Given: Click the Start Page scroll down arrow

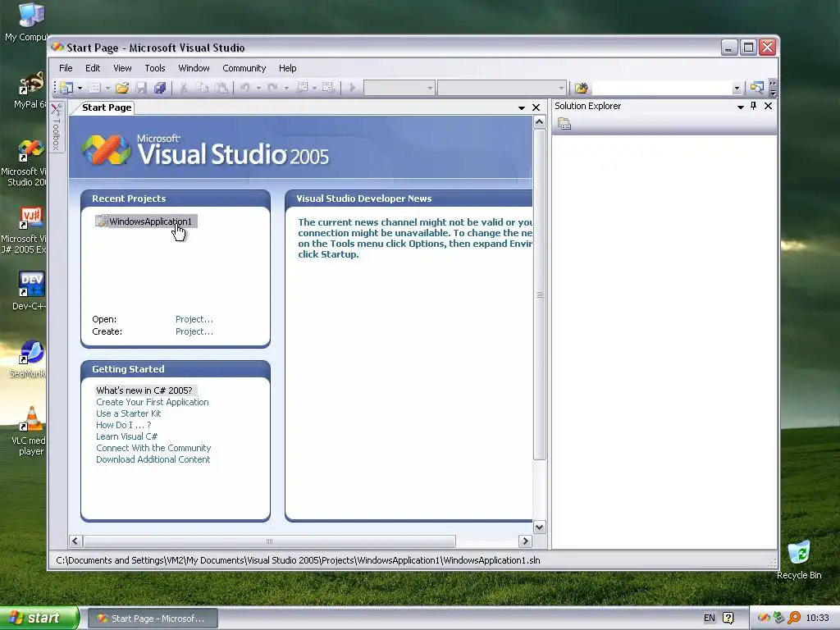Looking at the screenshot, I should [540, 527].
